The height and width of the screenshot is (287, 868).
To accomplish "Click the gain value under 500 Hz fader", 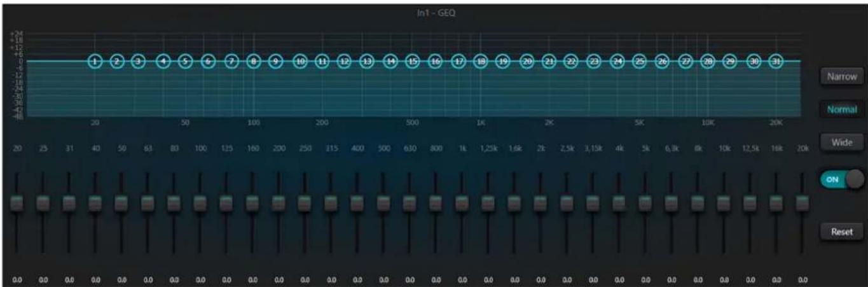I will (383, 279).
